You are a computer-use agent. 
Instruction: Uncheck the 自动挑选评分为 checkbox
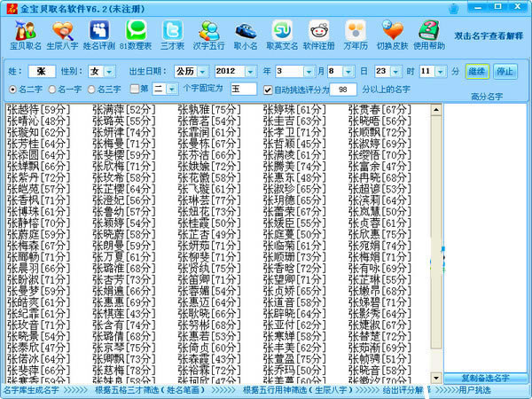(x=268, y=90)
